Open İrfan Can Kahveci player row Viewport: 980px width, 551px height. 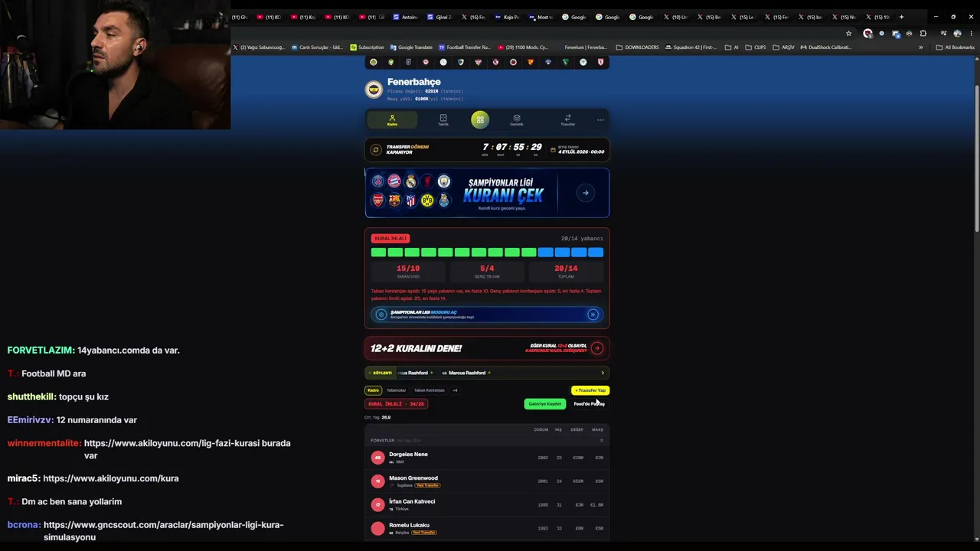coord(487,504)
